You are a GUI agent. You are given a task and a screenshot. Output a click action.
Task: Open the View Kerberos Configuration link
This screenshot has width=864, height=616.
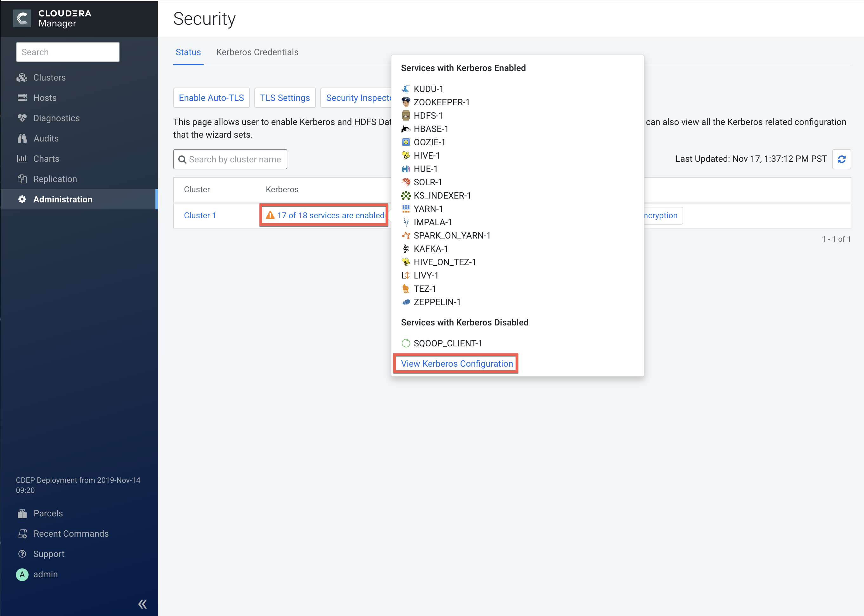(x=457, y=364)
